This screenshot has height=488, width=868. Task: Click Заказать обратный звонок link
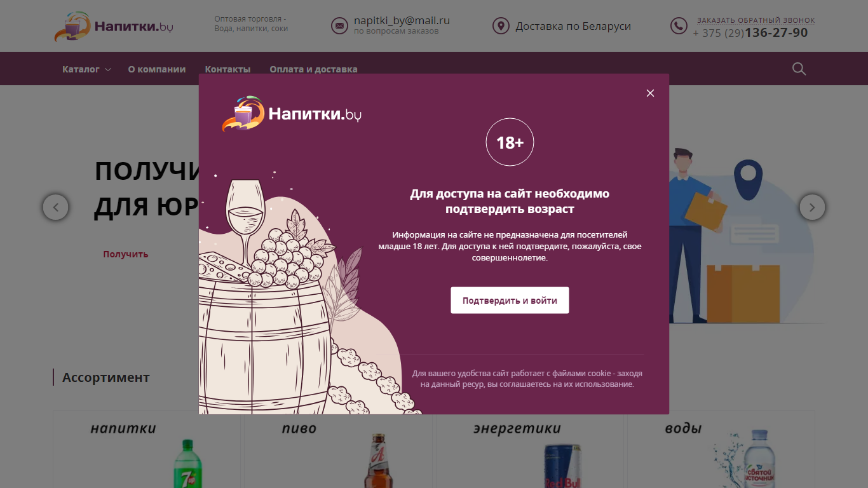click(x=756, y=20)
